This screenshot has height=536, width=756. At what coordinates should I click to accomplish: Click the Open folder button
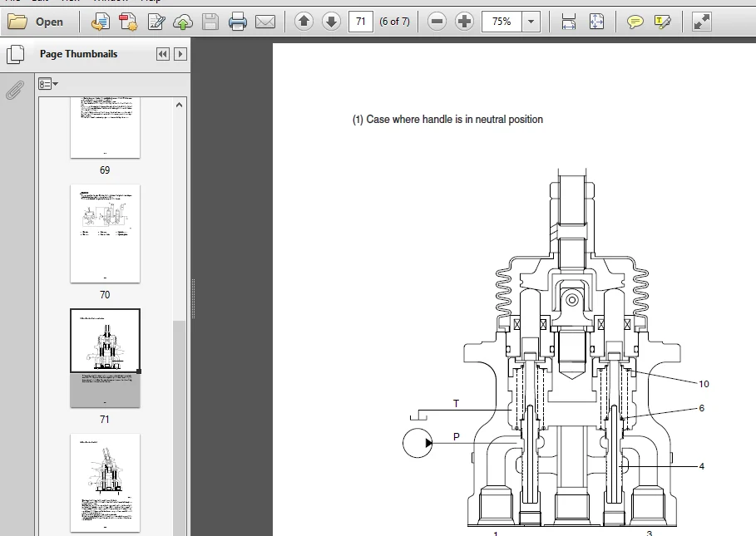pos(36,22)
